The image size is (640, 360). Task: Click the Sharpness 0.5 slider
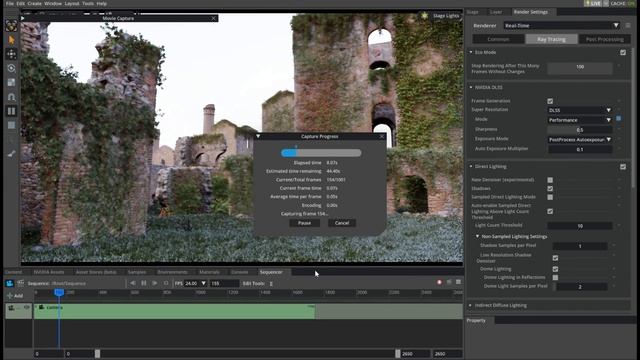tap(580, 130)
